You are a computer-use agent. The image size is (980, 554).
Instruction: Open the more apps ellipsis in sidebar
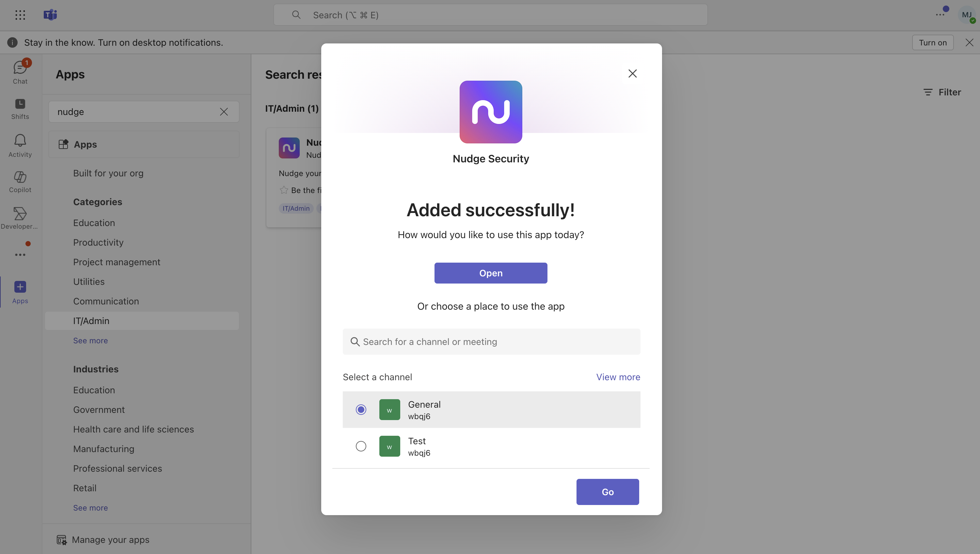(x=20, y=254)
